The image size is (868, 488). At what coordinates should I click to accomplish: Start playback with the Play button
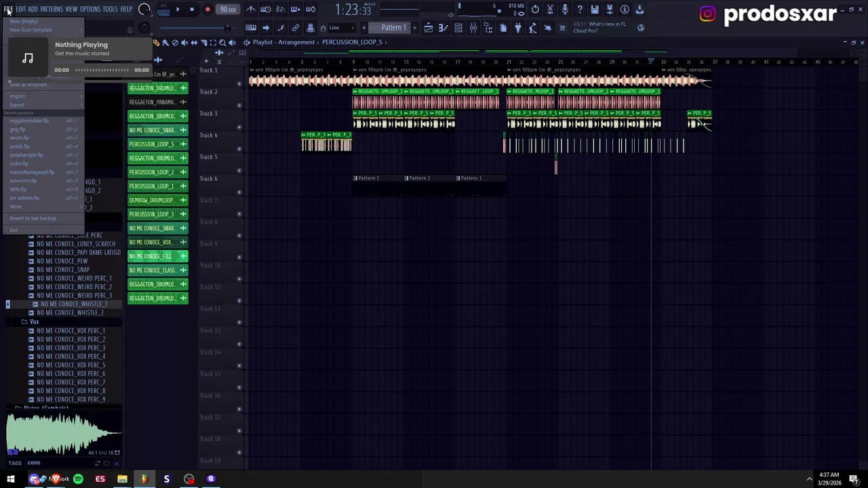(x=178, y=9)
